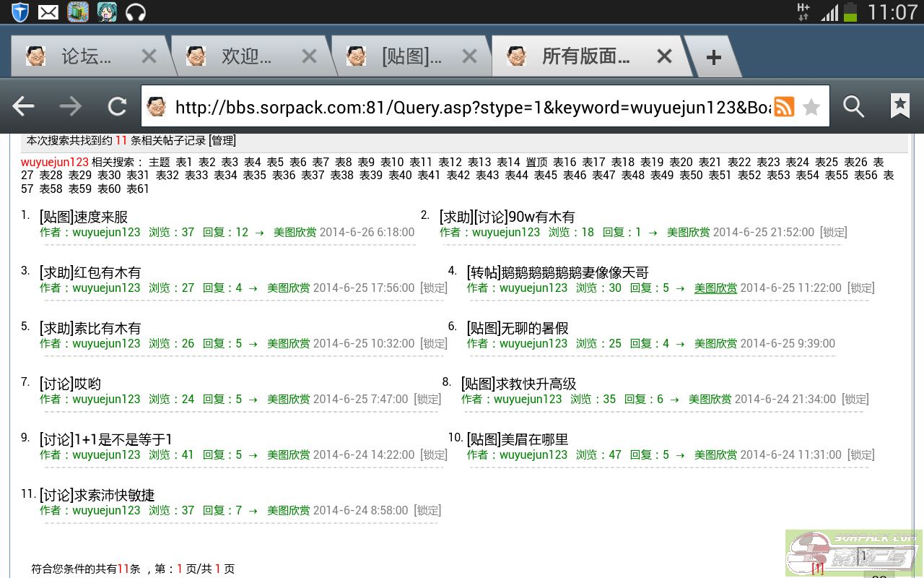Open the bookmarks list icon

click(899, 107)
